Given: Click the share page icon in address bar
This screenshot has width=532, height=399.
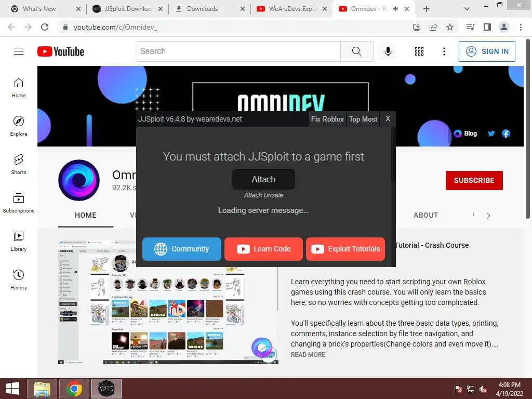Looking at the screenshot, I should [x=433, y=27].
